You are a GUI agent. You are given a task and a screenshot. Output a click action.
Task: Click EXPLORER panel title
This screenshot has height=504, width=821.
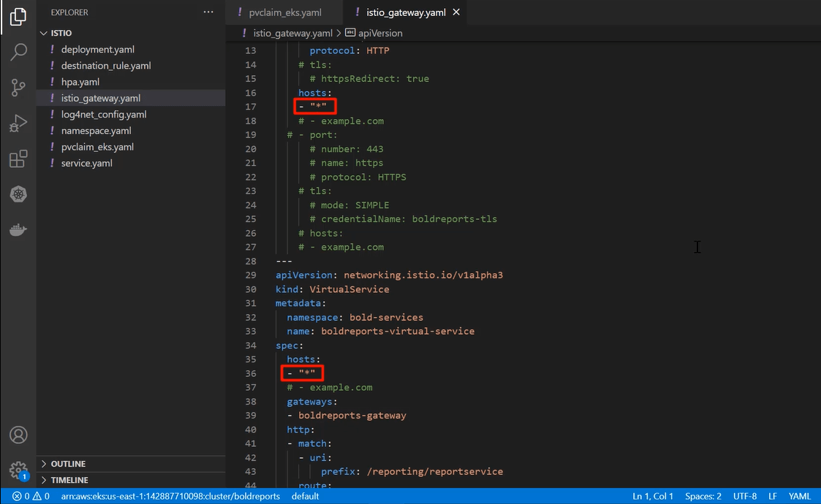[x=69, y=12]
